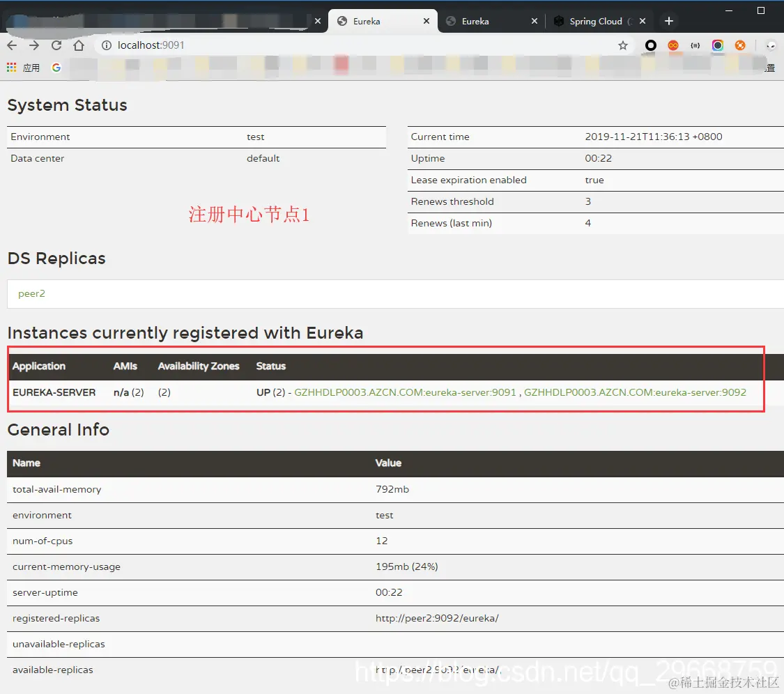View site info icon beside localhost:9091

pos(107,45)
